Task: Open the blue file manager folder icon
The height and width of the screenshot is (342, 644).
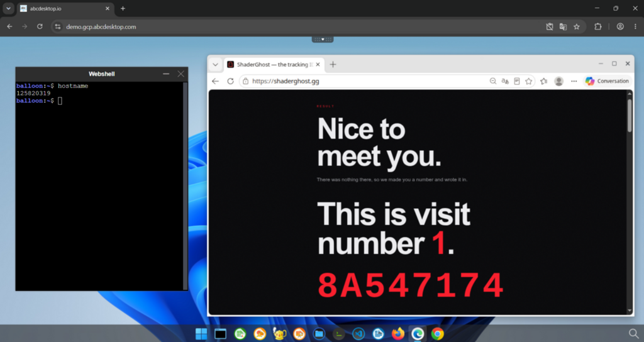Action: click(x=319, y=334)
